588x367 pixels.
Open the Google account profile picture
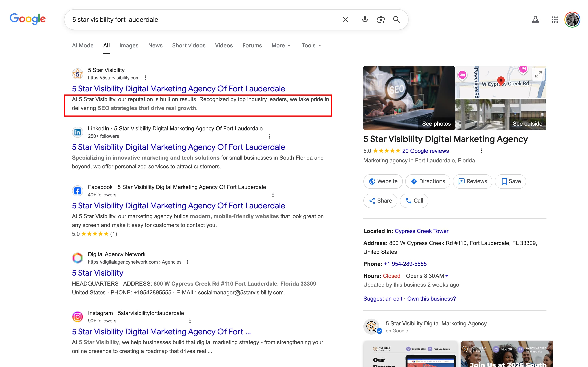pos(572,20)
